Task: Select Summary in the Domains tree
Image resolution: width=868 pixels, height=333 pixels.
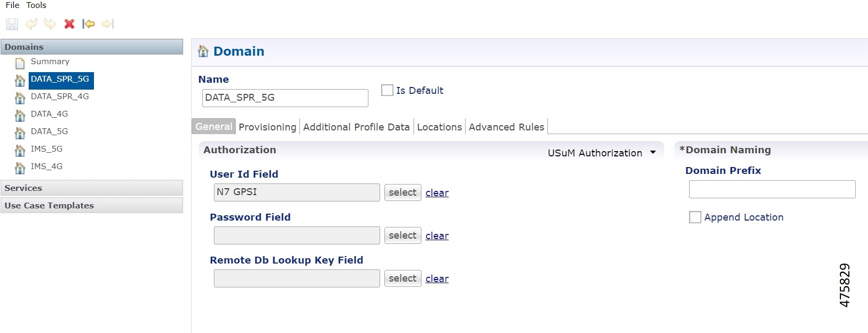Action: pos(50,62)
